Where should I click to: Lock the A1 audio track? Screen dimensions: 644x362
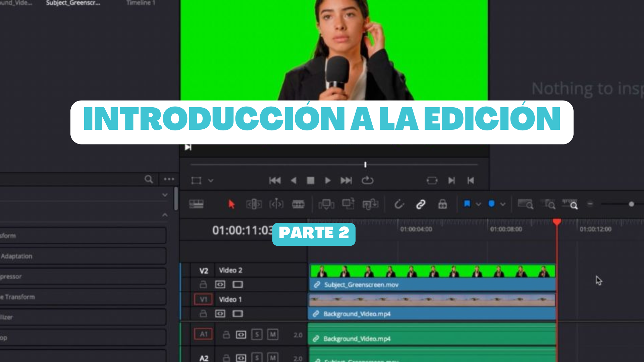[226, 335]
